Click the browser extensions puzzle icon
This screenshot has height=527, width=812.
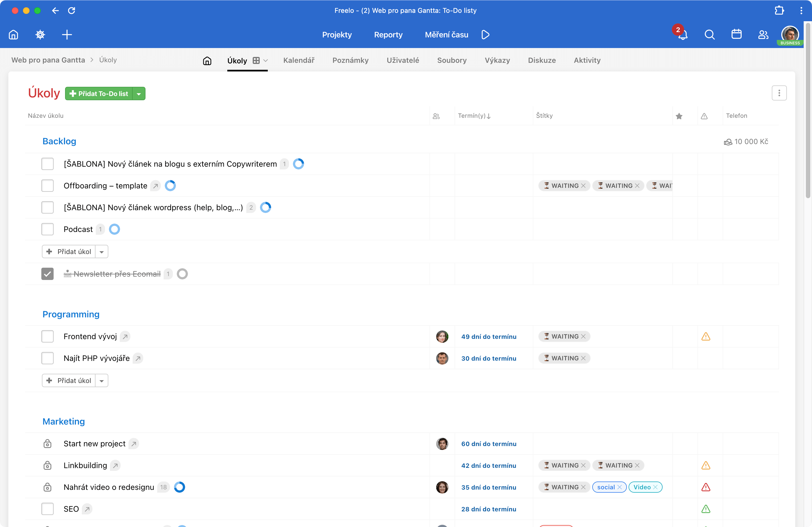tap(779, 11)
